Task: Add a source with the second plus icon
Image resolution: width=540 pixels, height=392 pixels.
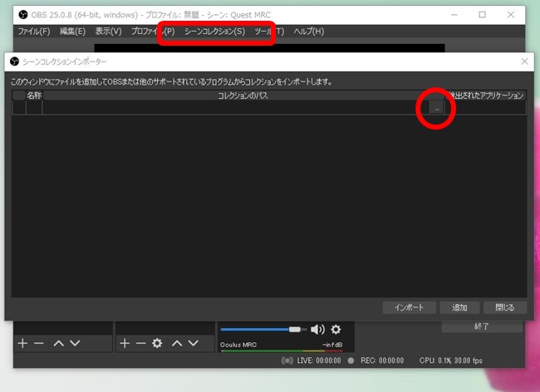Action: point(125,343)
